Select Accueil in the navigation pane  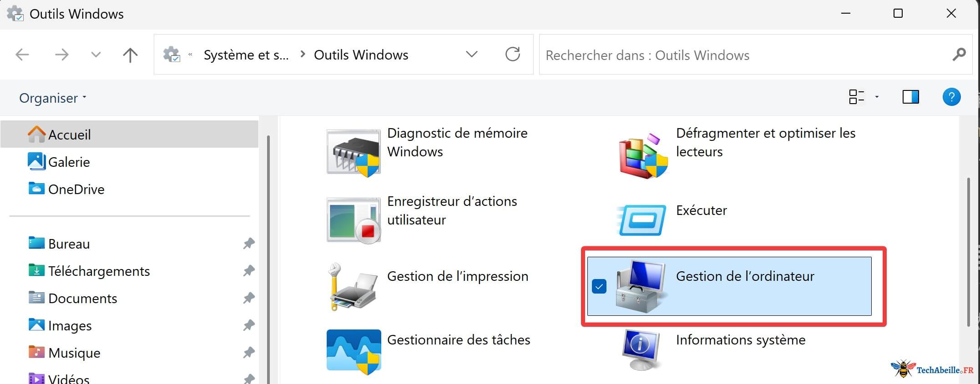coord(70,135)
